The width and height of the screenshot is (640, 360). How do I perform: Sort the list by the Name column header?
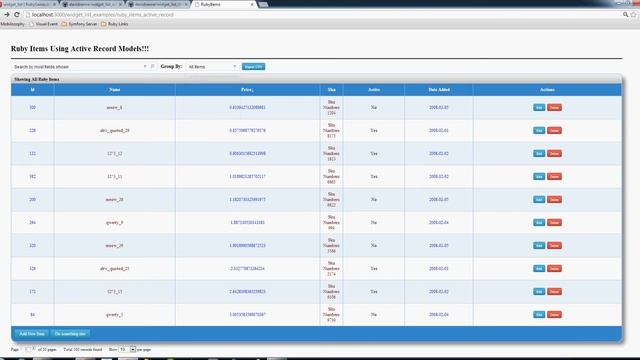click(115, 89)
